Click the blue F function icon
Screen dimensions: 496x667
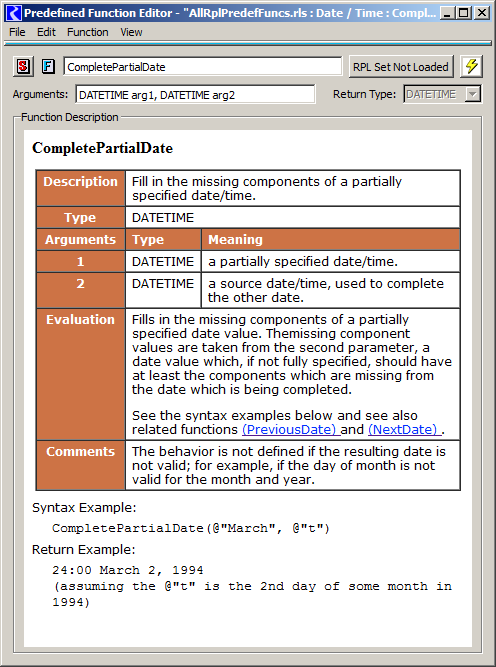click(48, 66)
